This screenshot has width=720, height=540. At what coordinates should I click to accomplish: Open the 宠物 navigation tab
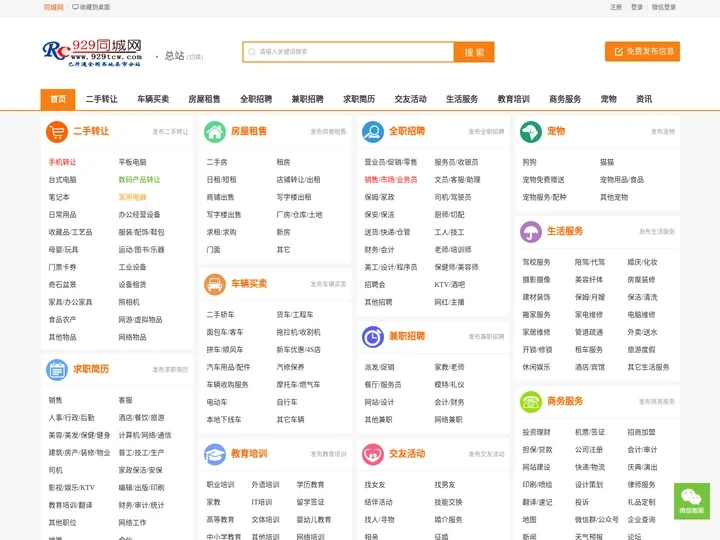[x=608, y=99]
